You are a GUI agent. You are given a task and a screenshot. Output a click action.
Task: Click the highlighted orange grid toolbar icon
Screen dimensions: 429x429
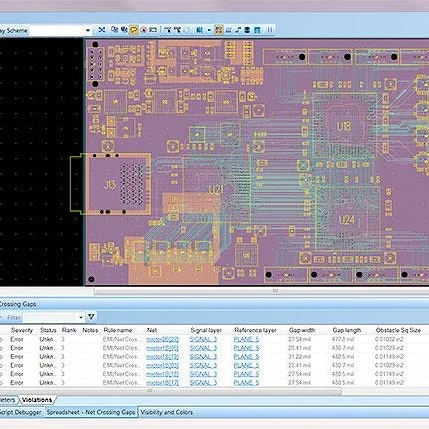(219, 30)
